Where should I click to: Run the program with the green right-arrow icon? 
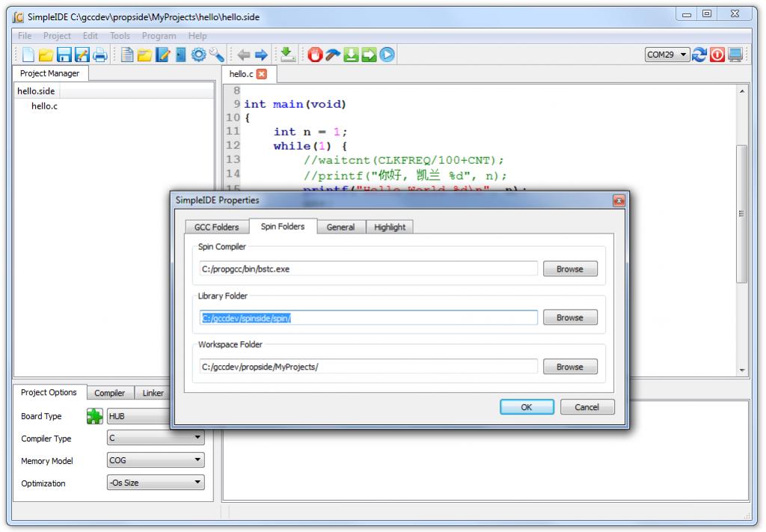click(369, 55)
